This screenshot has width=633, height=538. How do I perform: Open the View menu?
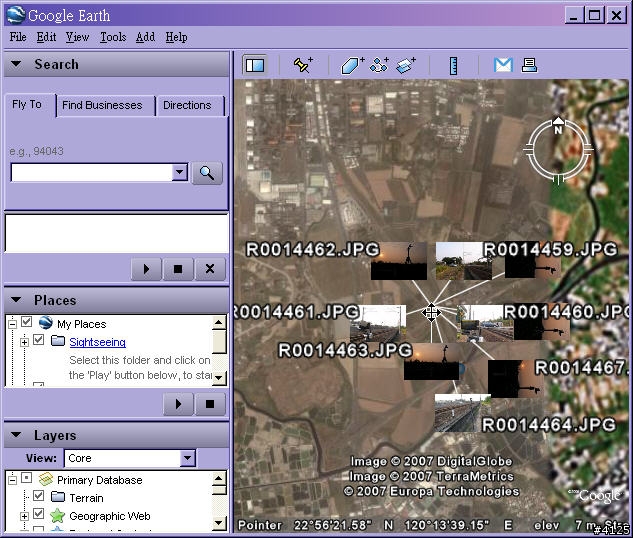click(x=78, y=37)
